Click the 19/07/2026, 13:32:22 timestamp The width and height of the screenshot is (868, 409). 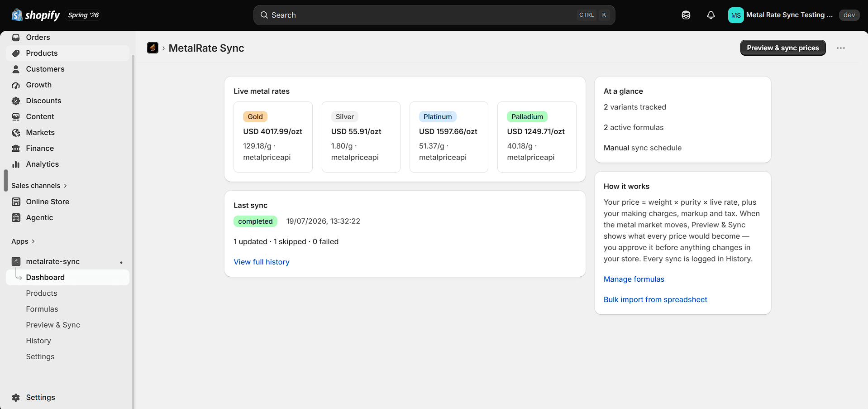[323, 221]
